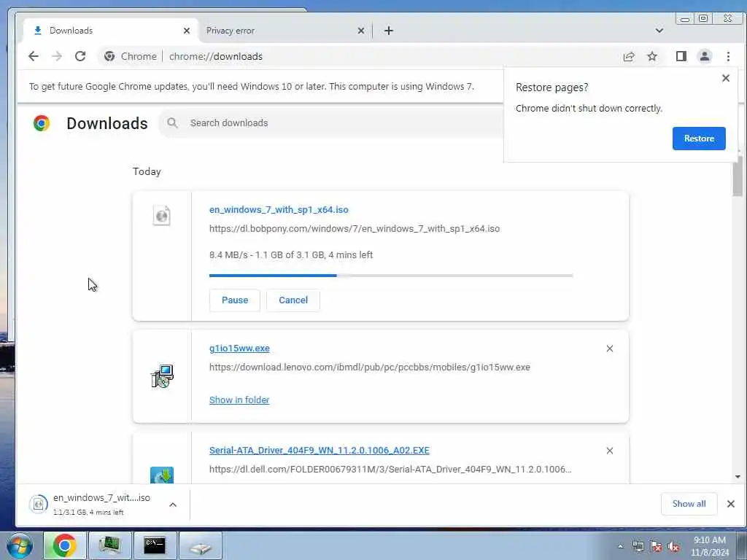Reload the Downloads page
Image resolution: width=747 pixels, height=560 pixels.
[80, 56]
